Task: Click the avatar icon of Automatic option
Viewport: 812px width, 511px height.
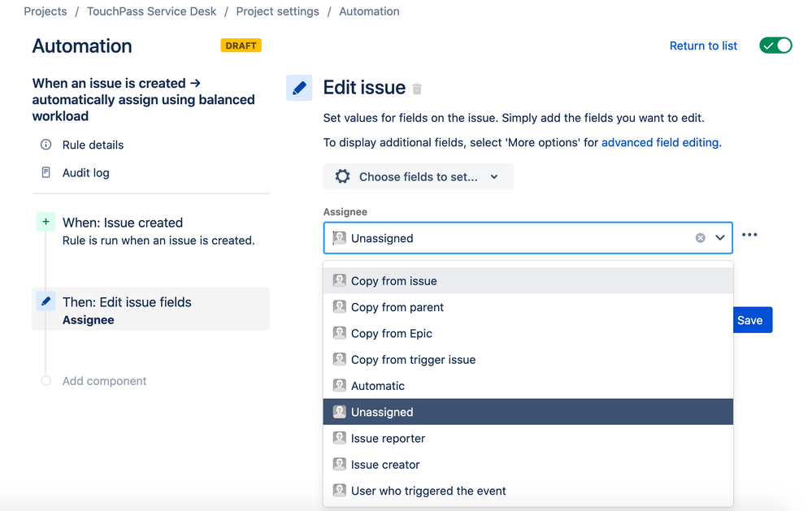Action: point(339,386)
